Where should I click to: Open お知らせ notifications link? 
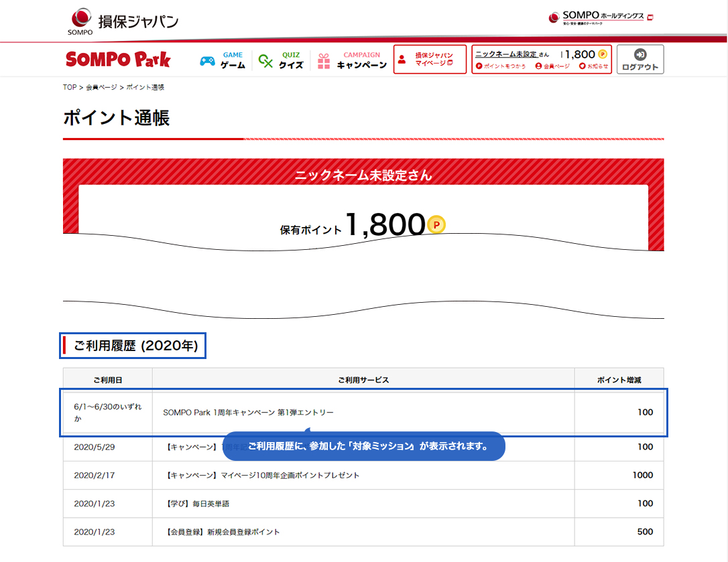click(x=593, y=66)
